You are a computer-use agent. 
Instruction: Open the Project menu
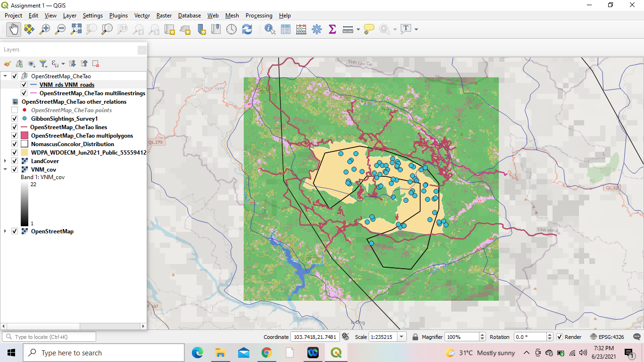click(13, 16)
